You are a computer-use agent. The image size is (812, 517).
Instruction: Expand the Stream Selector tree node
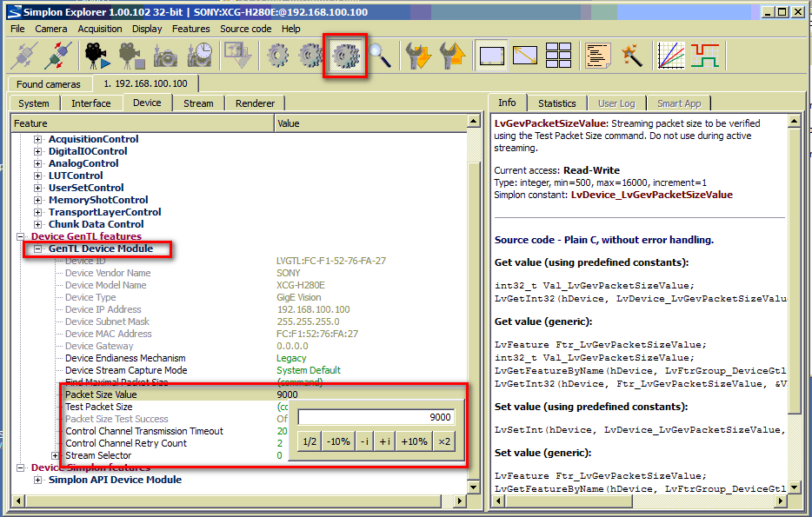56,455
